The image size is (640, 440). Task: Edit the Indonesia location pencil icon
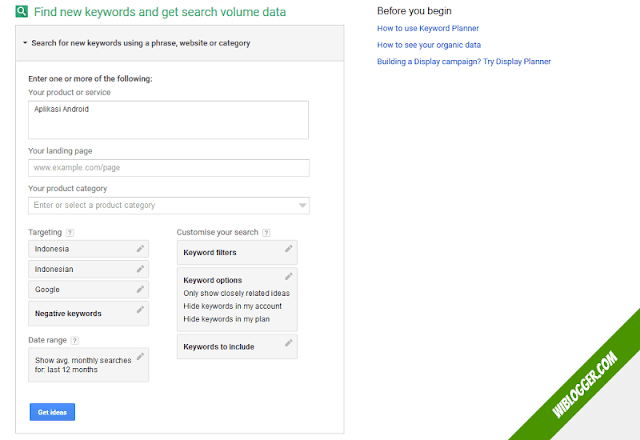click(x=140, y=249)
